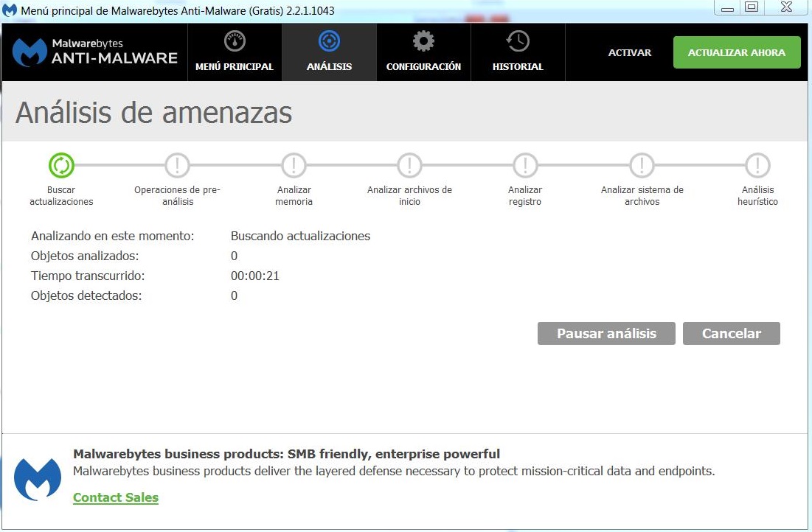Click the "Analizando en este momento:" label

[112, 236]
